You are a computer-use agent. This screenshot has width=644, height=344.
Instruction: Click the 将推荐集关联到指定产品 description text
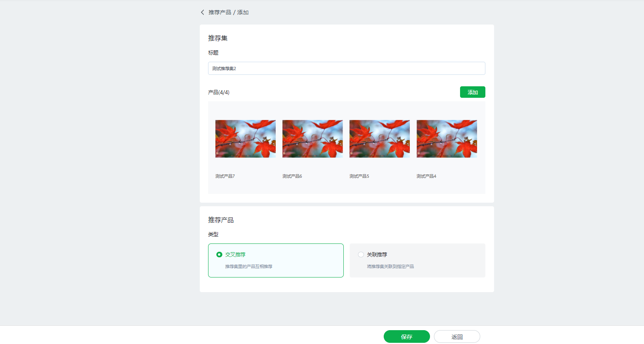390,266
